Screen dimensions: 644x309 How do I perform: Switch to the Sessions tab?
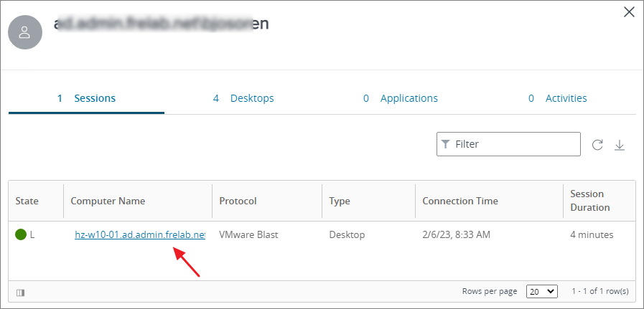[87, 98]
